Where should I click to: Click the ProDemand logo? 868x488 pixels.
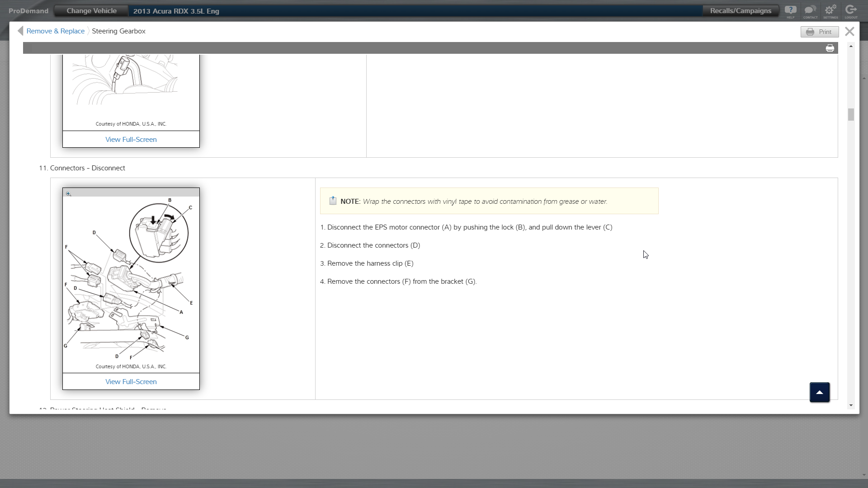click(28, 11)
